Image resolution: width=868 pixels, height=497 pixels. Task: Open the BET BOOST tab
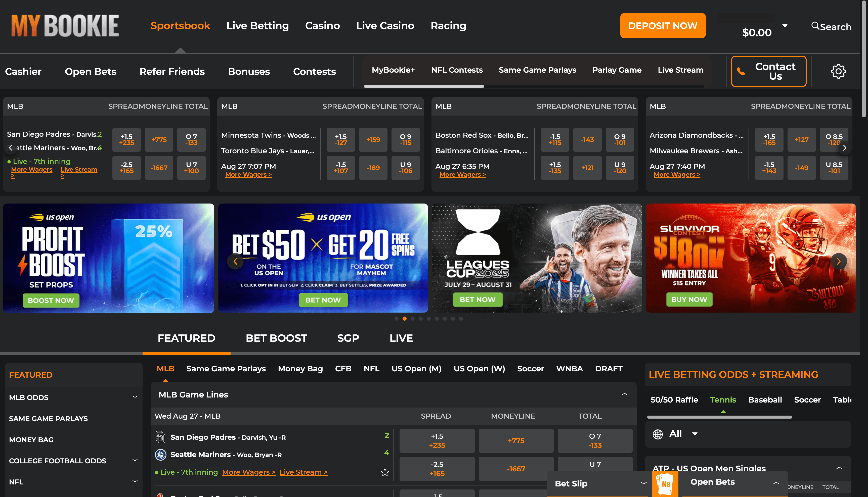[276, 338]
